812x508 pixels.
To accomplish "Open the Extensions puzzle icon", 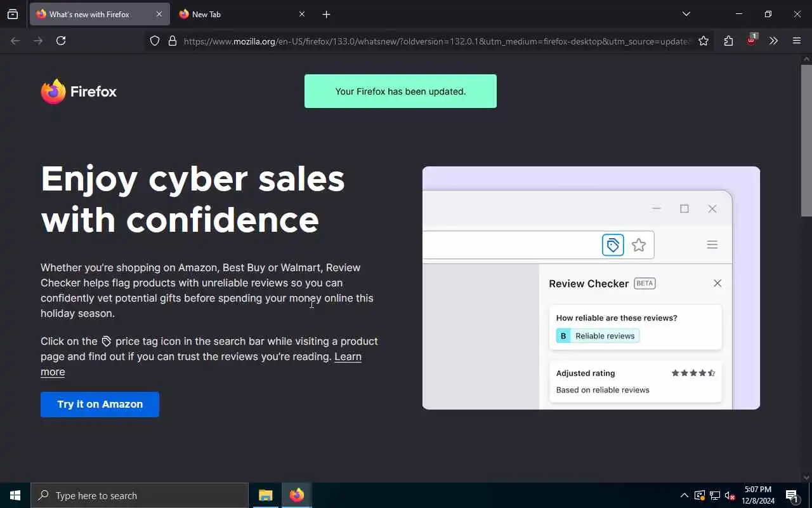I will pyautogui.click(x=728, y=41).
